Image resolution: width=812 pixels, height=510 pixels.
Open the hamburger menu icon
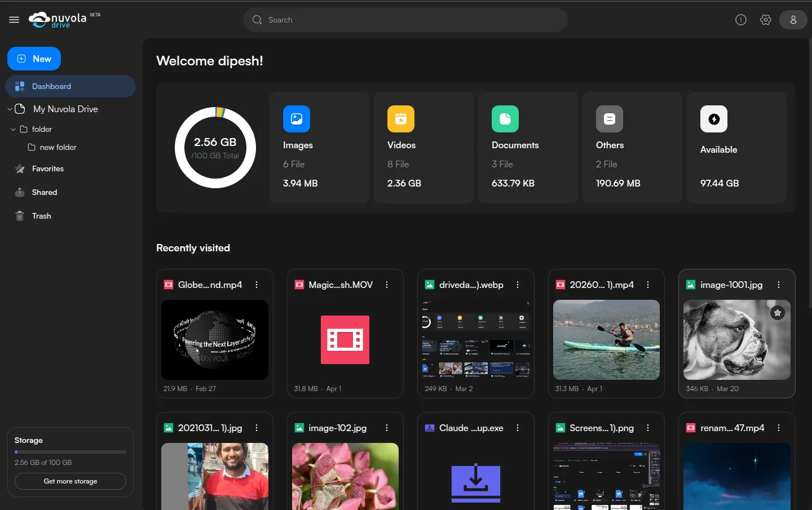14,20
